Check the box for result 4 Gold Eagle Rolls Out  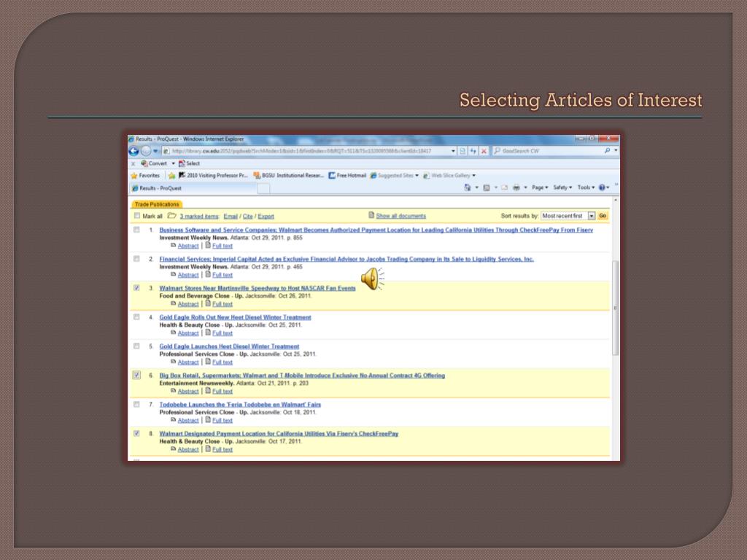136,316
